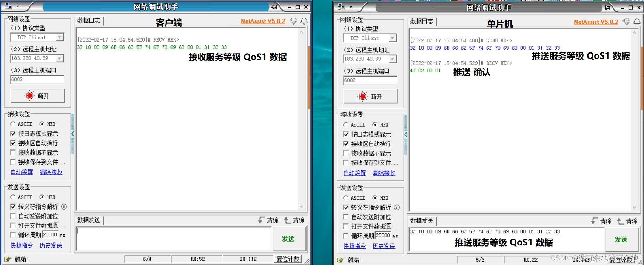Enable 接收数据不显示 in 客户端
Viewport: 644px width, 265px height.
tap(13, 153)
